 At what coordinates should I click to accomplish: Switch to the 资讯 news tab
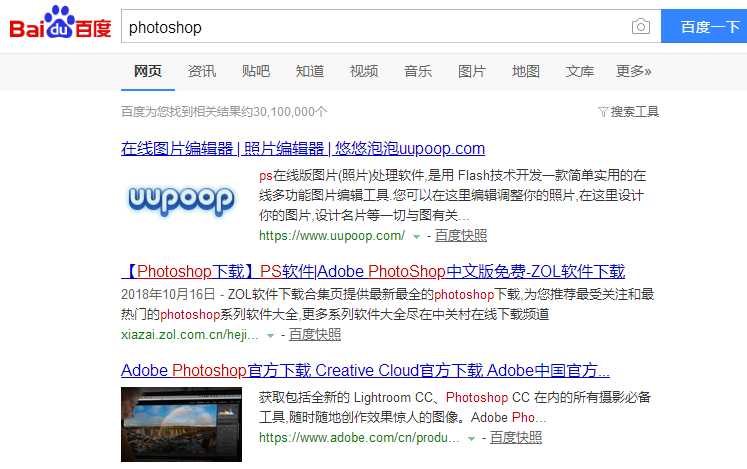pyautogui.click(x=202, y=71)
